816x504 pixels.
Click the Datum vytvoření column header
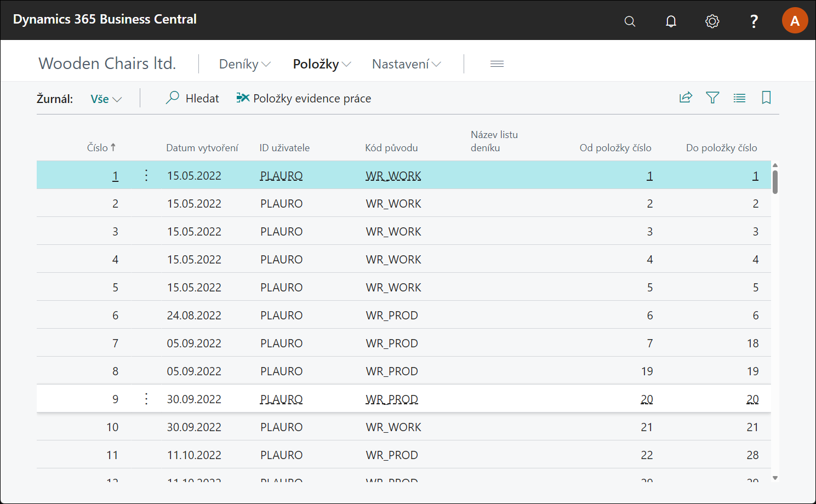click(202, 148)
